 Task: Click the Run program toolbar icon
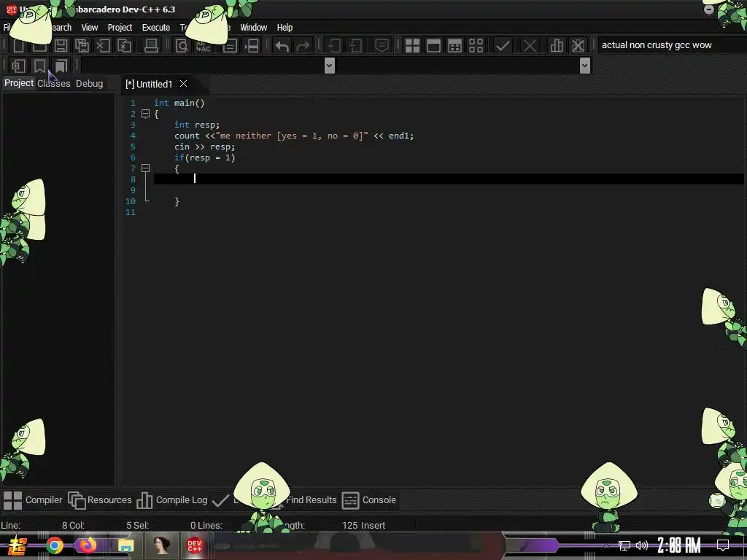(x=433, y=46)
